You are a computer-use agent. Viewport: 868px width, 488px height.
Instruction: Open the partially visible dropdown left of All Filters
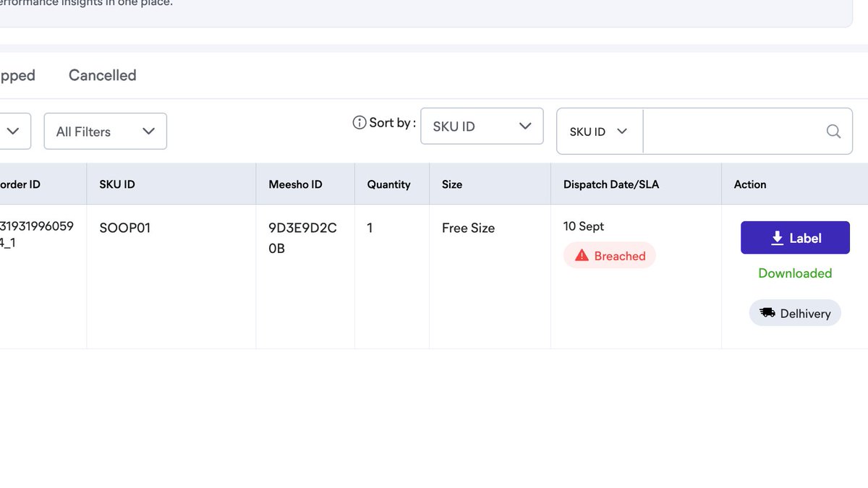(14, 132)
